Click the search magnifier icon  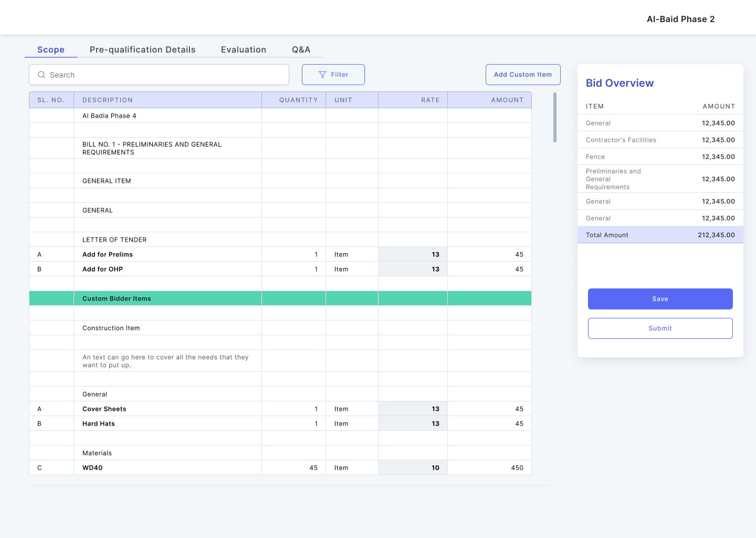(41, 75)
